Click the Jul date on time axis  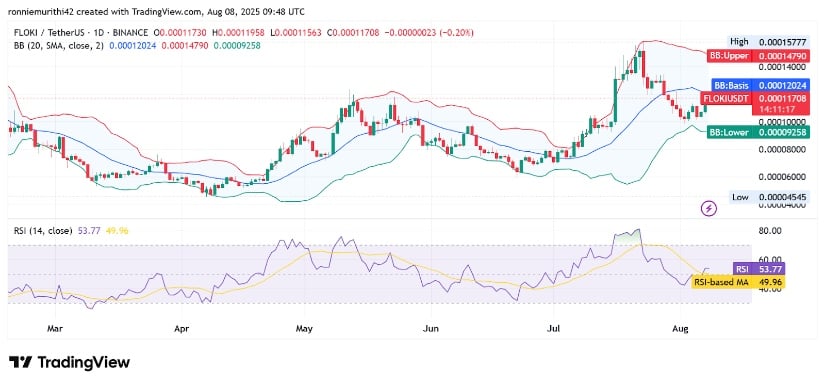553,329
